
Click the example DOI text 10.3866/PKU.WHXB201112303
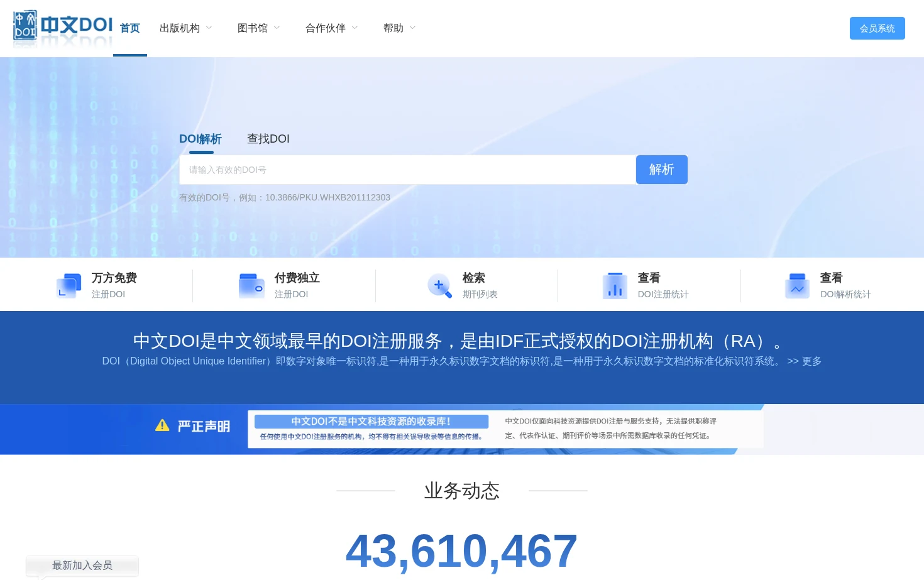(327, 197)
